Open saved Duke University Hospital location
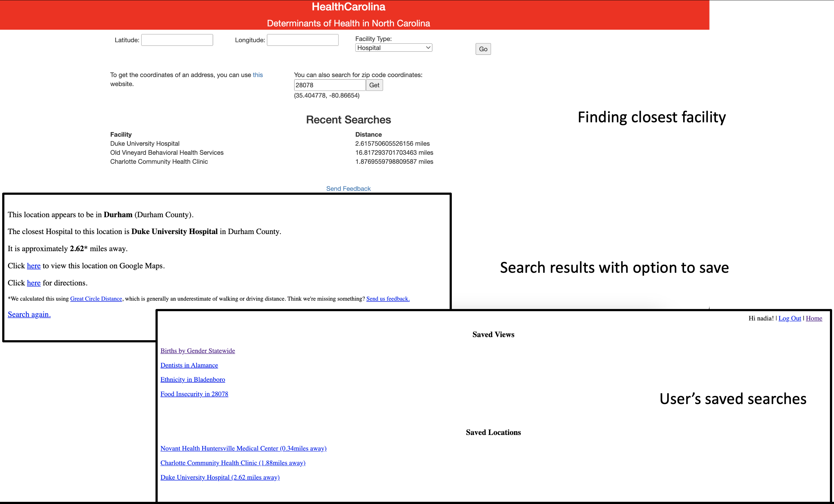 (x=220, y=477)
